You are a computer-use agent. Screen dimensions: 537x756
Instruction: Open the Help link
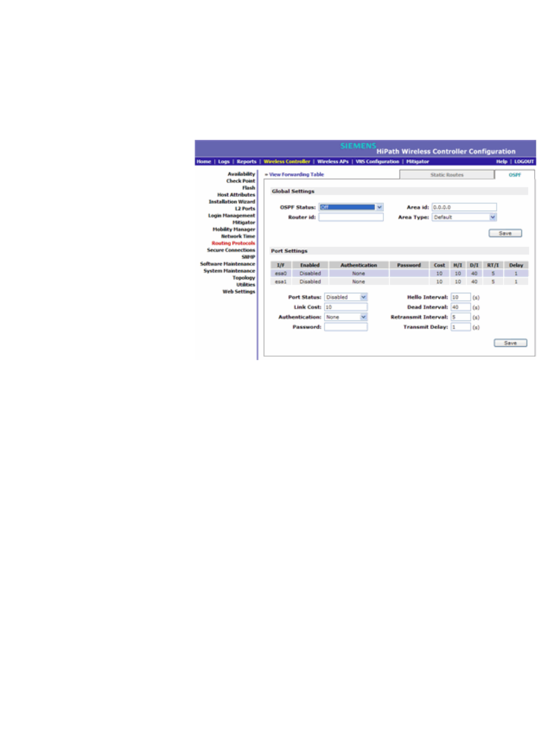point(502,162)
